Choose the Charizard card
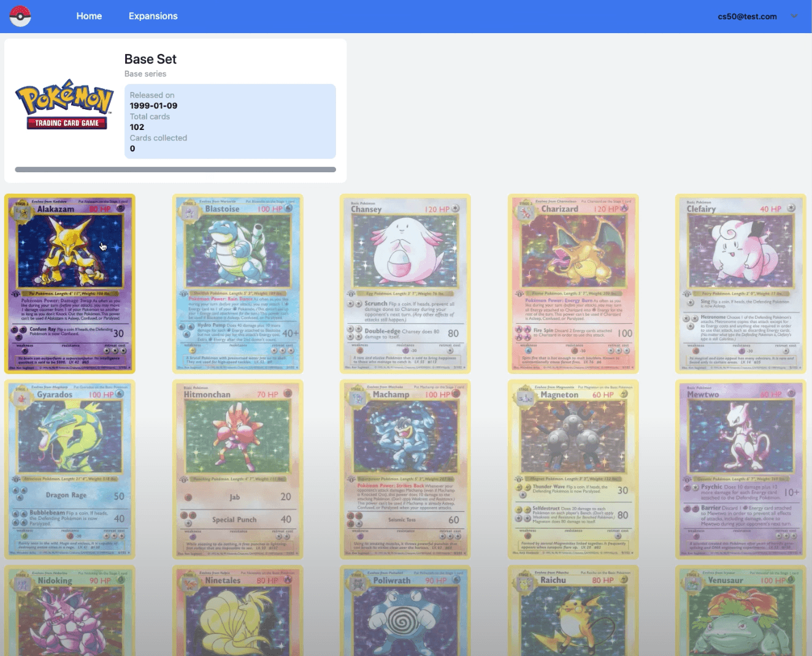Image resolution: width=812 pixels, height=656 pixels. click(x=573, y=284)
